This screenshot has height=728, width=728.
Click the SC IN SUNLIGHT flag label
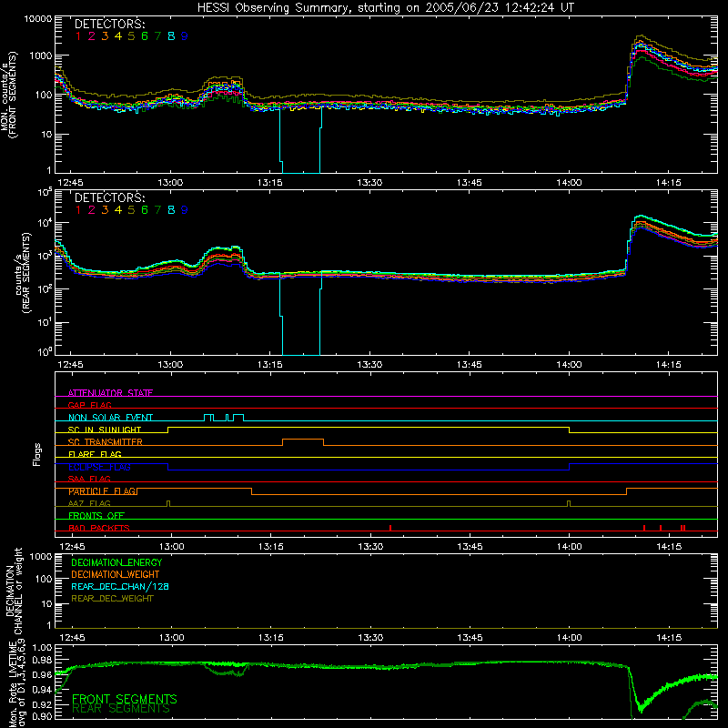click(105, 430)
